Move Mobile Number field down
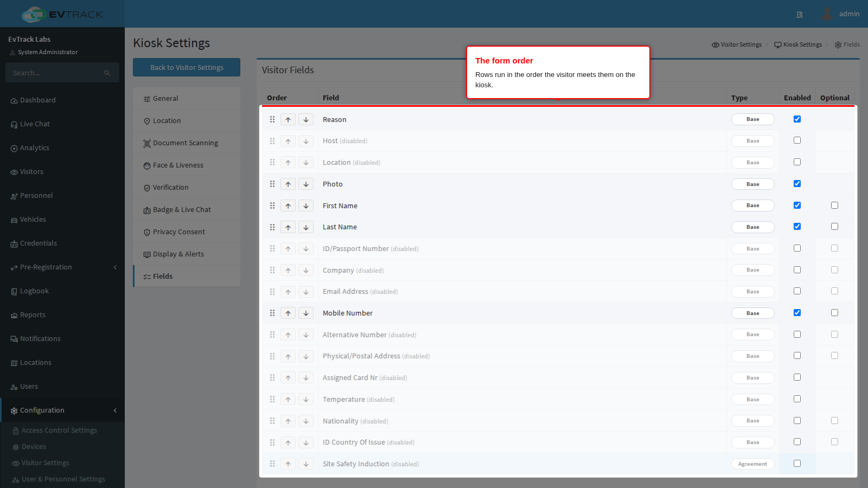 click(x=306, y=313)
